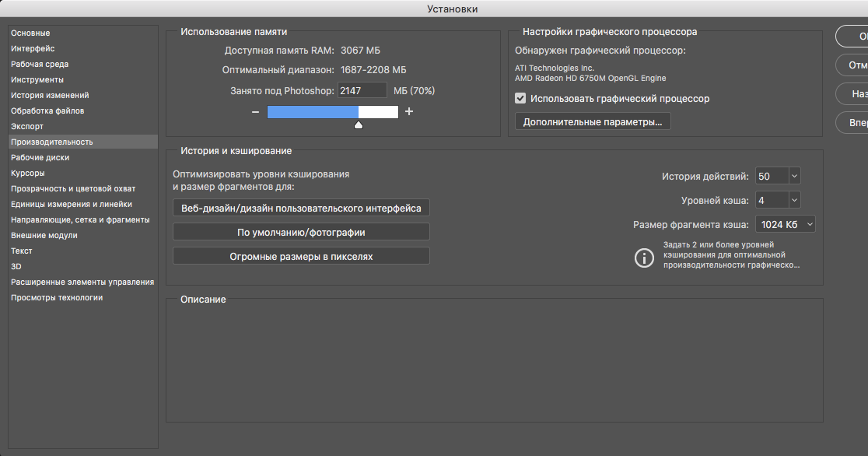
Task: Toggle the Использовать графический процессор checkbox
Action: 521,99
